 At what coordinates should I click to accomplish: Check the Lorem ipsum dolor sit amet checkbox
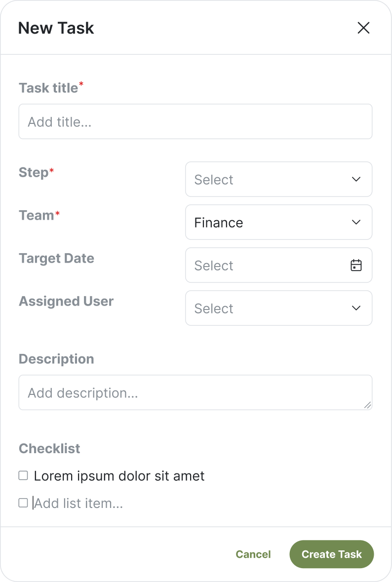pyautogui.click(x=23, y=475)
